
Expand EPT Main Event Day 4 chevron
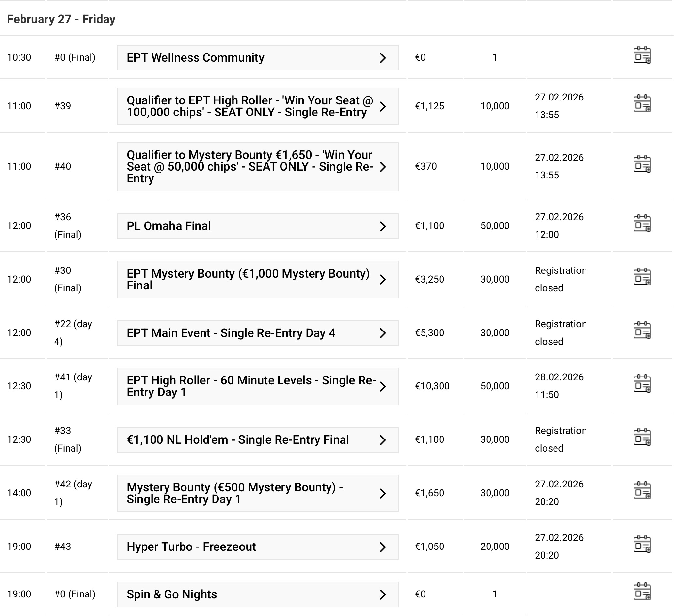(x=383, y=333)
